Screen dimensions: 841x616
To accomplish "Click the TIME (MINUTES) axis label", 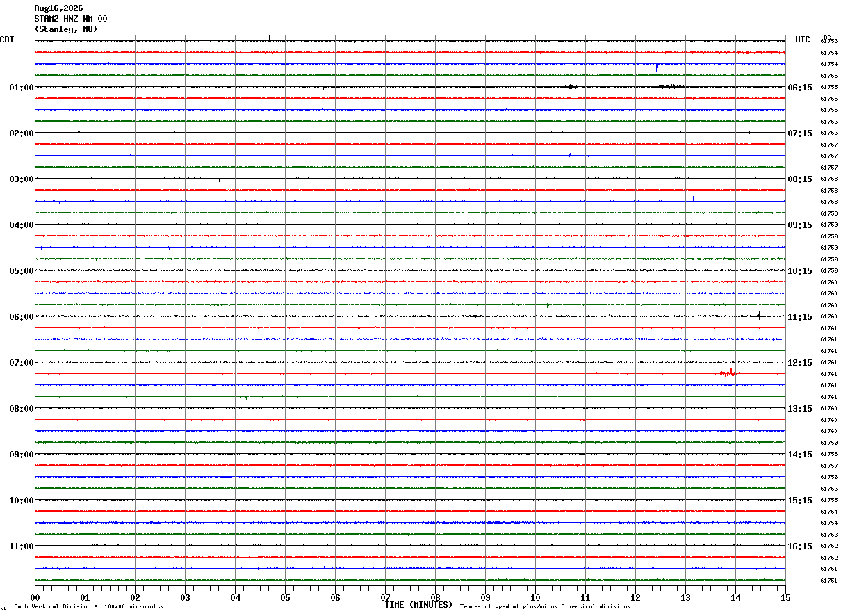I will click(418, 605).
